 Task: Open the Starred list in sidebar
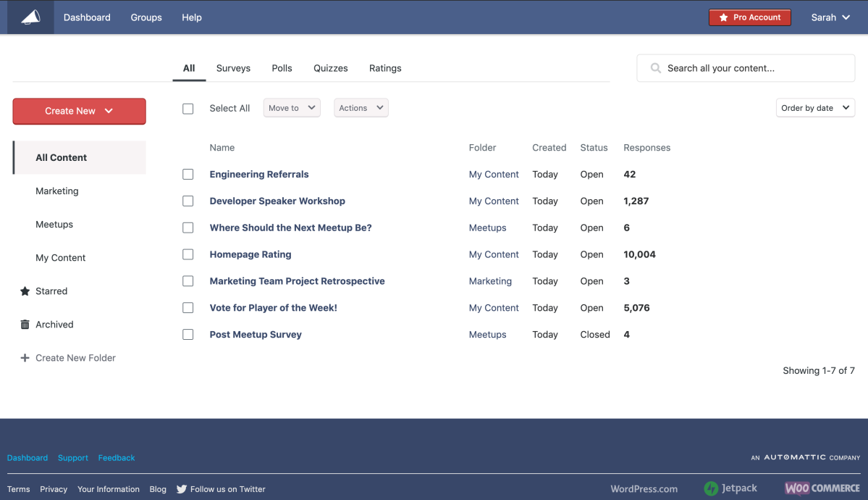click(51, 291)
